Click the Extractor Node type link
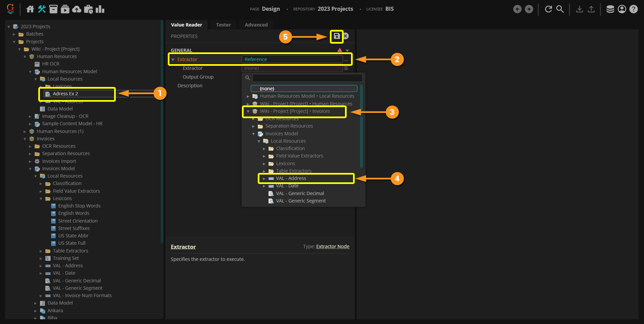This screenshot has height=324, width=644. pos(333,246)
